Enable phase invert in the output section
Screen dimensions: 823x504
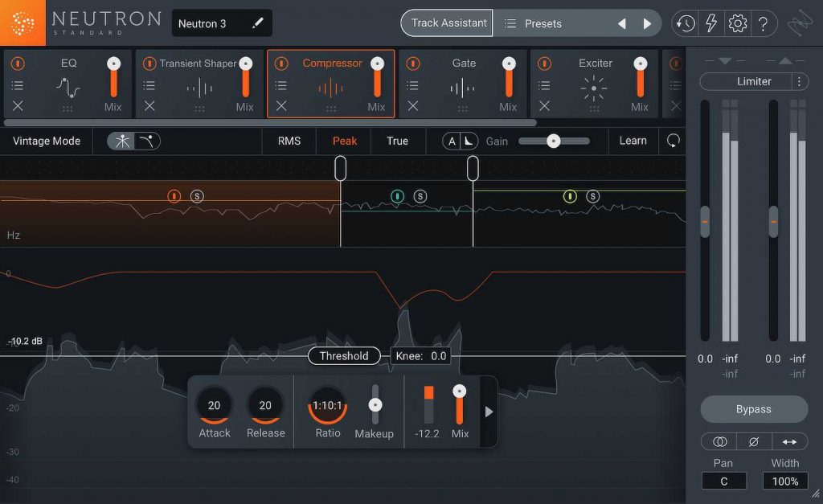754,441
